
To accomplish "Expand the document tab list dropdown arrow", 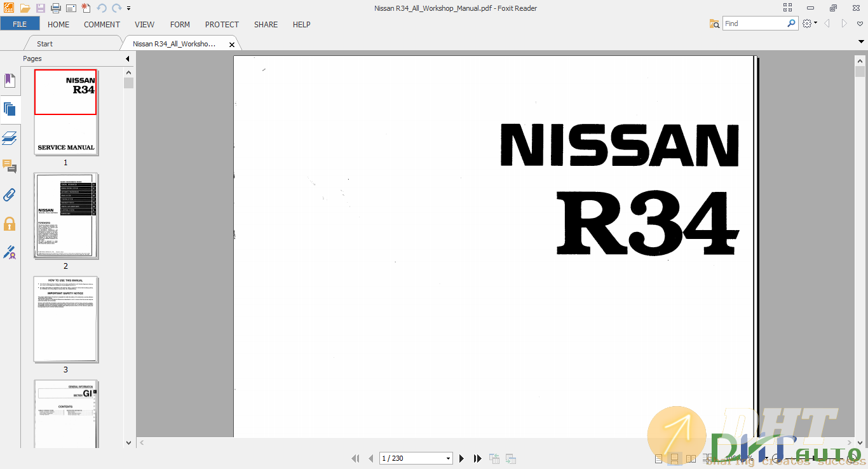I will click(861, 42).
